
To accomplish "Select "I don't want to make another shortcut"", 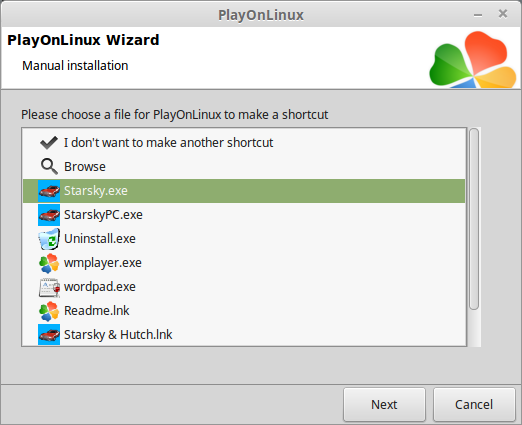I will 244,143.
